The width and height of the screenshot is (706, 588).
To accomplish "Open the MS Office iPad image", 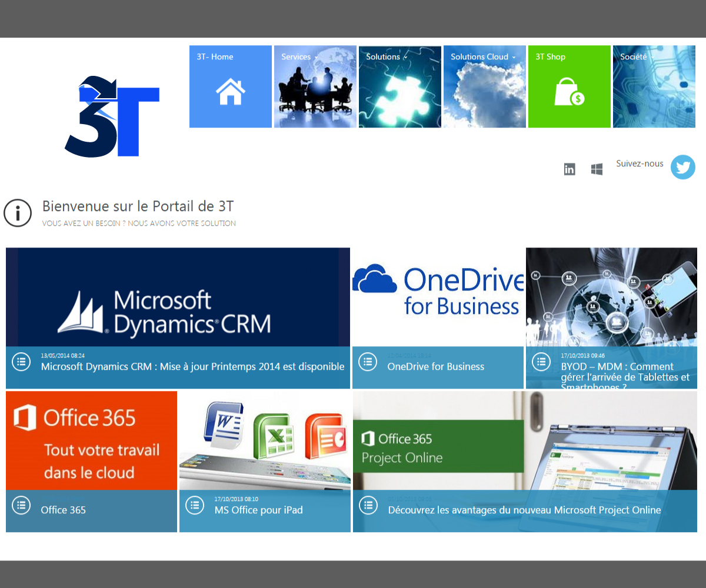I will tap(265, 440).
